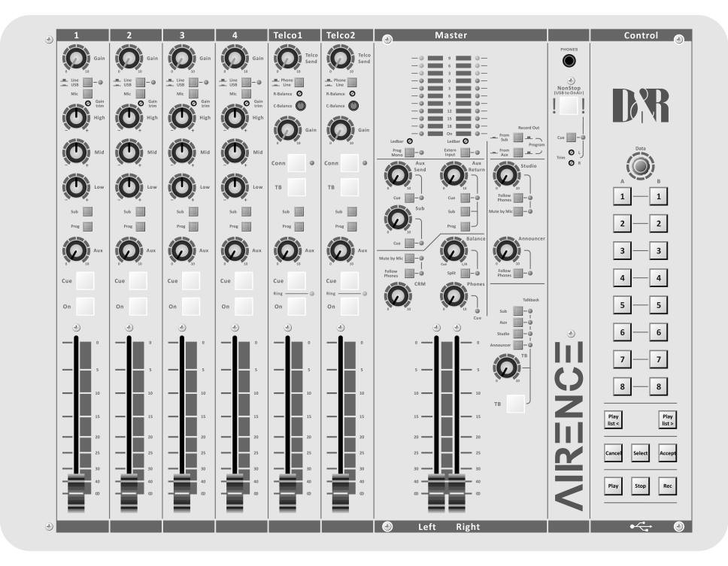728x566 pixels.
Task: Click the Master Left fader handle
Action: tap(436, 492)
